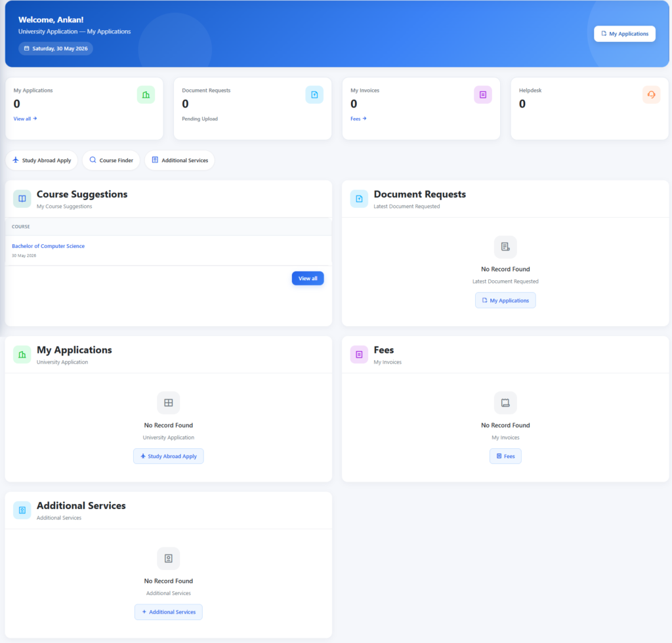Screen dimensions: 672x643
Task: Click the Helpdesk card title
Action: (x=530, y=91)
